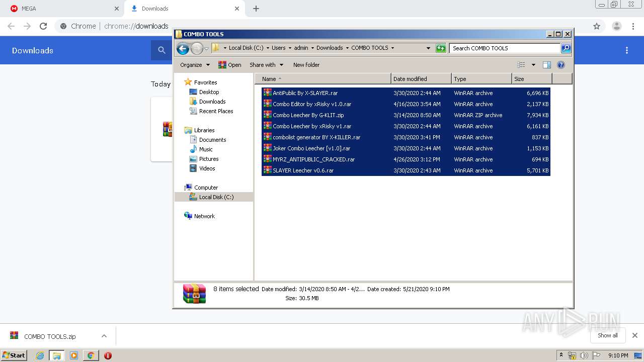
Task: Click the Change your view icon
Action: (521, 65)
